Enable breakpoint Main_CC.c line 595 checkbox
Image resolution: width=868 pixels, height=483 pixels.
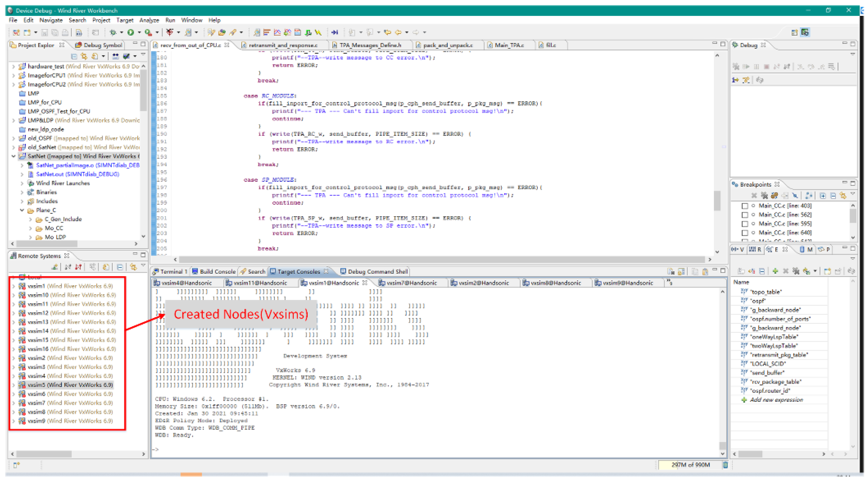coord(745,224)
